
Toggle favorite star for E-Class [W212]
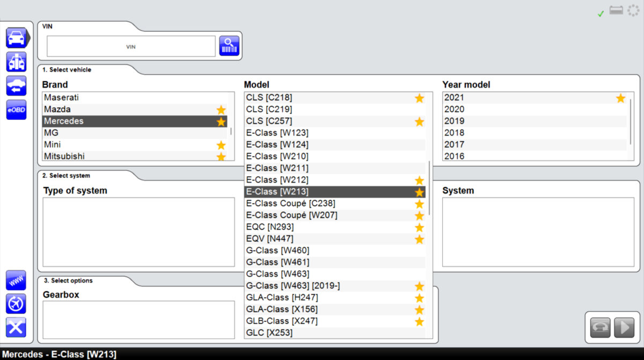tap(419, 180)
